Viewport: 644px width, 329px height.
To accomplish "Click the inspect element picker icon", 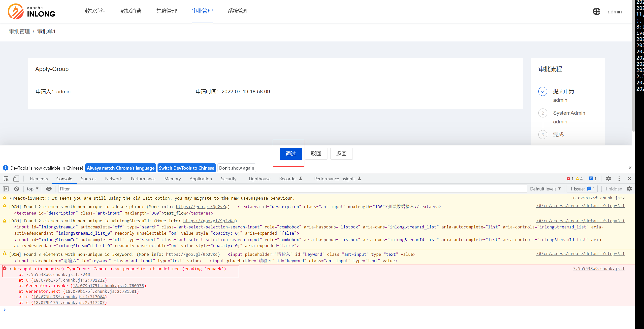I will pyautogui.click(x=6, y=179).
